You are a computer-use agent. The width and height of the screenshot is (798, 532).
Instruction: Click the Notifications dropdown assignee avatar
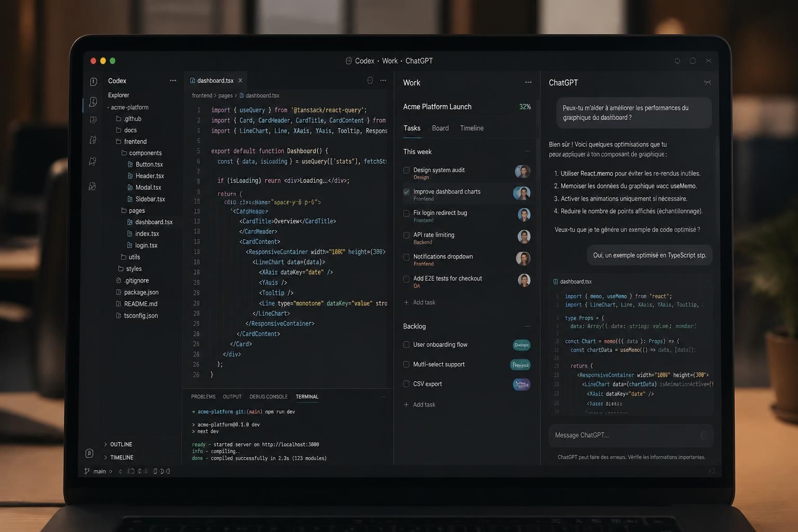[x=523, y=258]
